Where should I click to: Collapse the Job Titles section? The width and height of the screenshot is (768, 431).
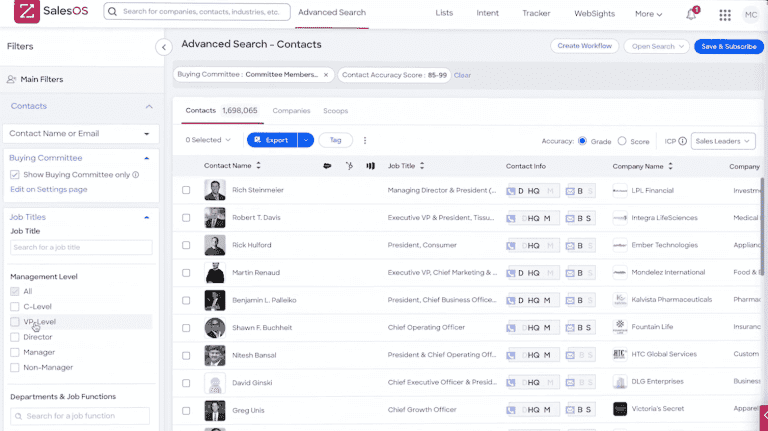point(146,217)
